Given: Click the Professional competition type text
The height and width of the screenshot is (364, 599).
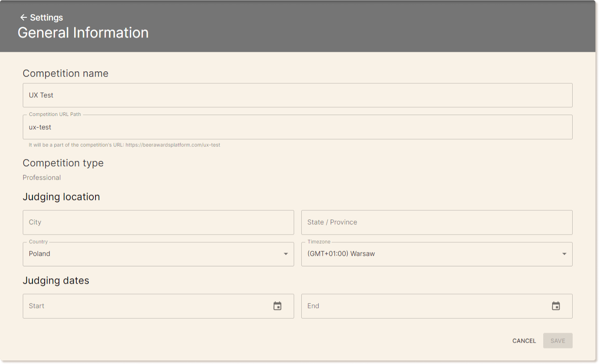Looking at the screenshot, I should (x=42, y=178).
